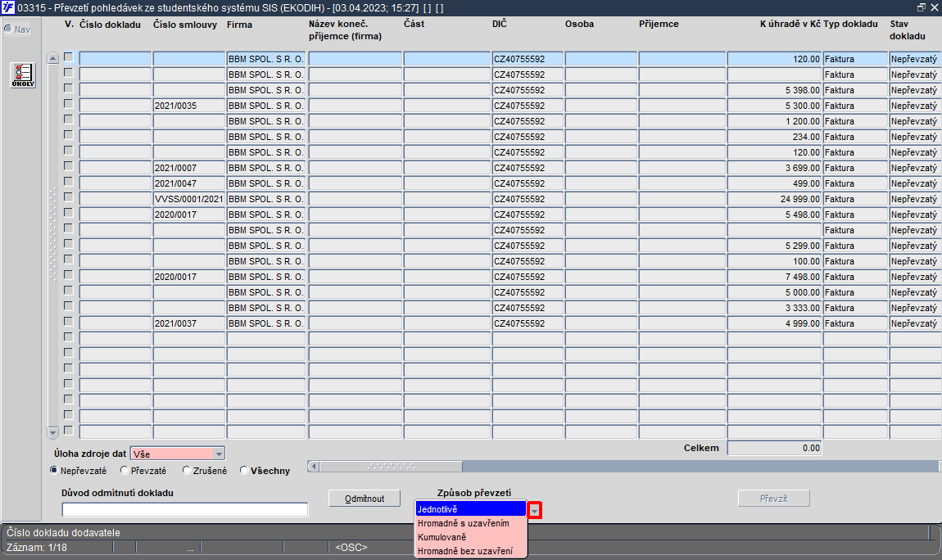Select the Nepřevzaté radio button
This screenshot has width=942, height=560.
[54, 471]
